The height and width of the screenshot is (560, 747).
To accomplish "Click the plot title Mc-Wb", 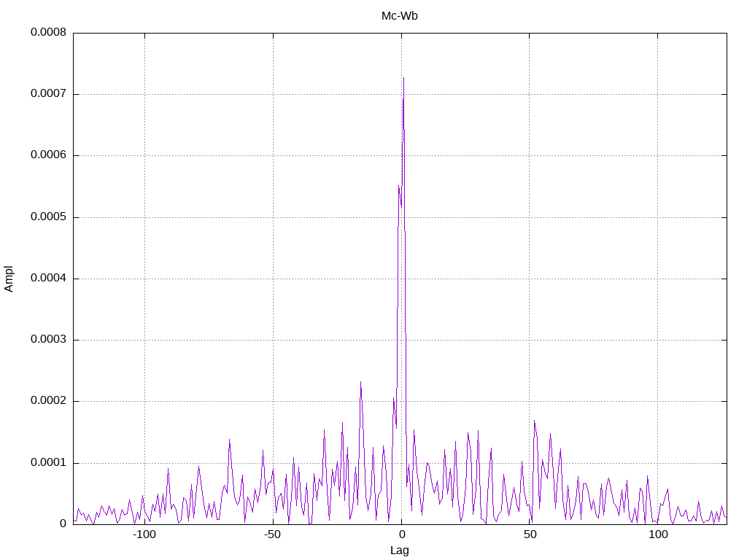I will (x=399, y=16).
